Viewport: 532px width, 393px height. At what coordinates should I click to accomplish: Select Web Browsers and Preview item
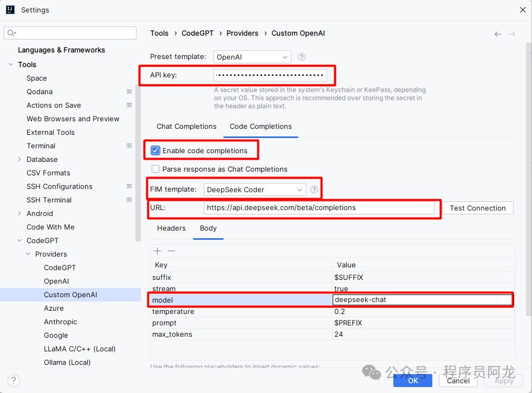(73, 119)
